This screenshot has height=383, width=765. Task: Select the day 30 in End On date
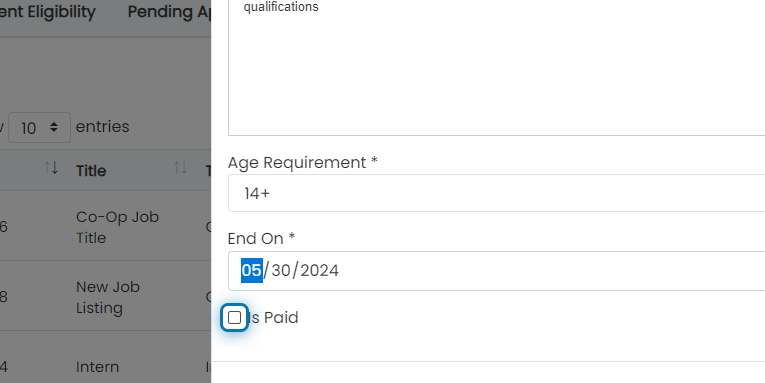click(281, 270)
